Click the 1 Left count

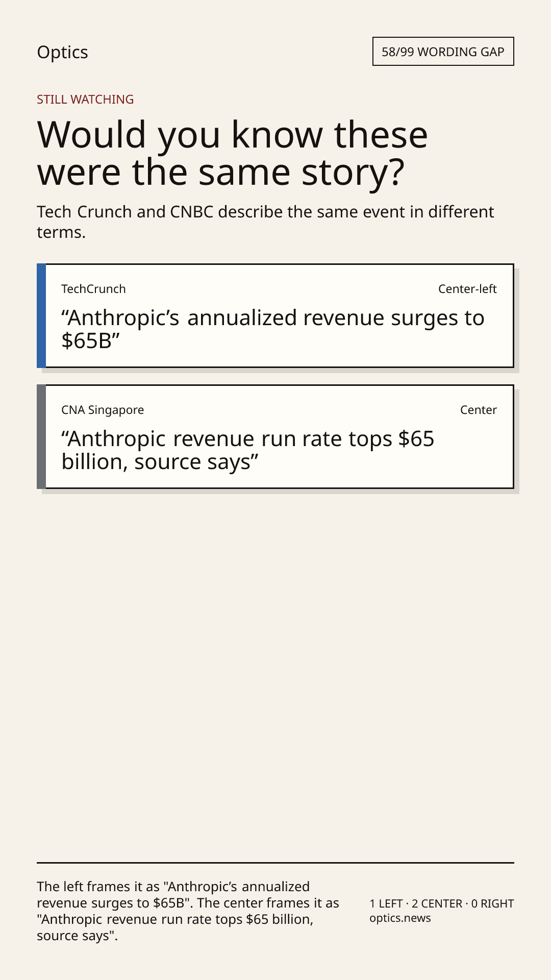tap(386, 904)
